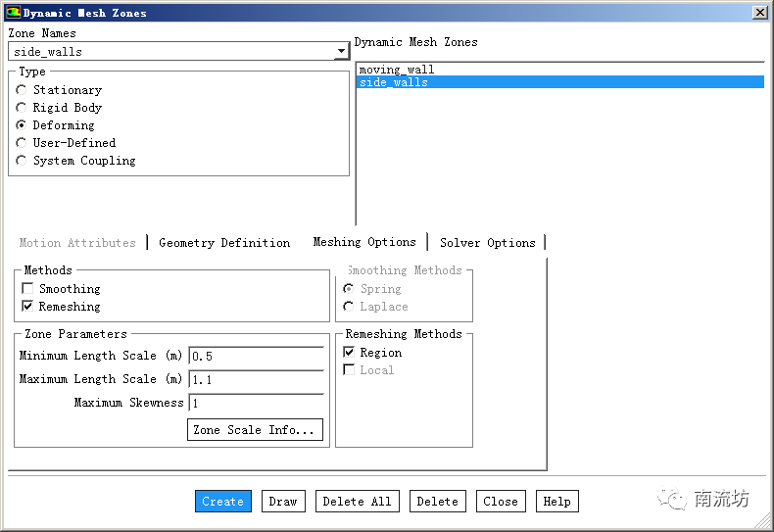Open the Zone Names dropdown list
The image size is (774, 532).
pos(341,51)
